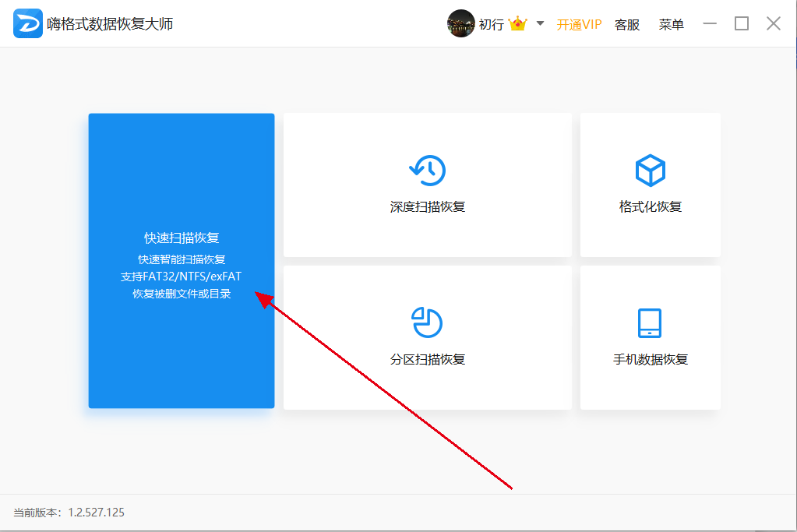Click the username 初行
797x532 pixels.
491,24
